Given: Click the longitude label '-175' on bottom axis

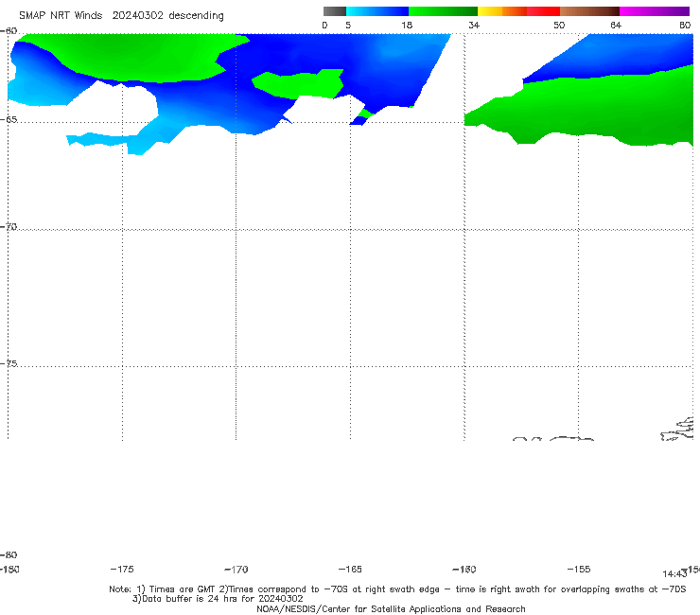Looking at the screenshot, I should point(122,569).
